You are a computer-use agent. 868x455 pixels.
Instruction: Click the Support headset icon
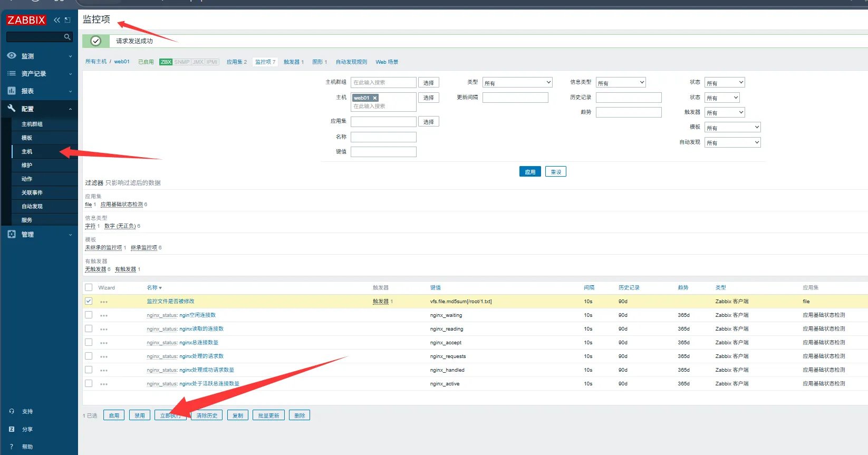[12, 411]
